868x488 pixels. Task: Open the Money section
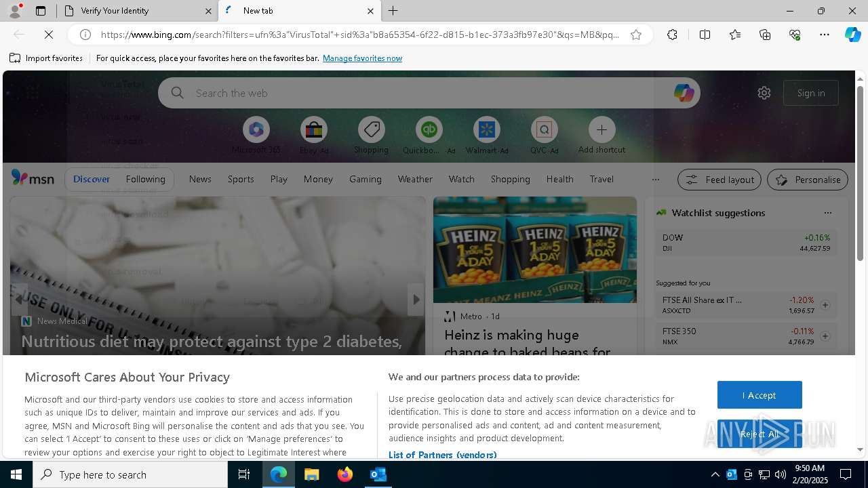click(x=318, y=179)
